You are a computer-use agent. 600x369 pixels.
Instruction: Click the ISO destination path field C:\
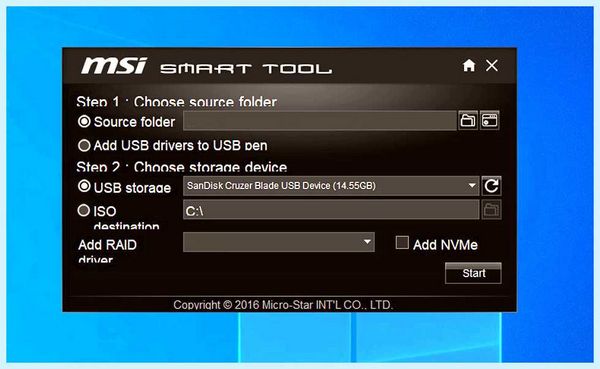331,210
